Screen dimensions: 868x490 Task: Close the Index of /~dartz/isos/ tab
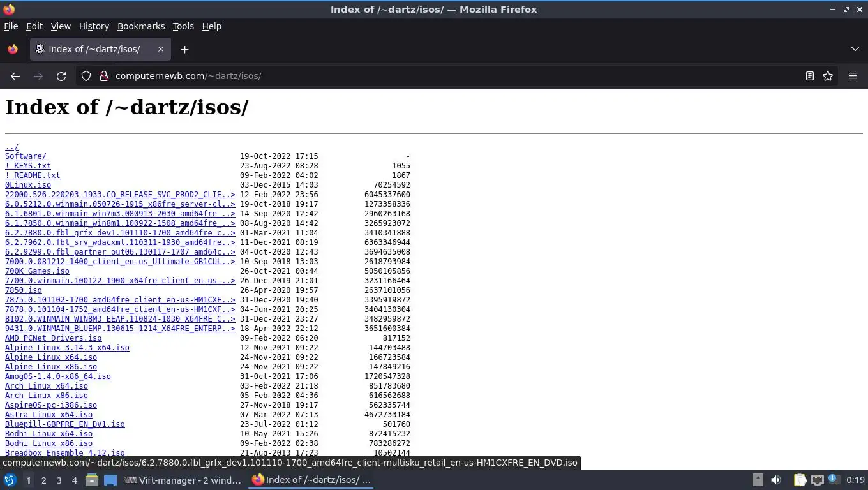pyautogui.click(x=161, y=49)
